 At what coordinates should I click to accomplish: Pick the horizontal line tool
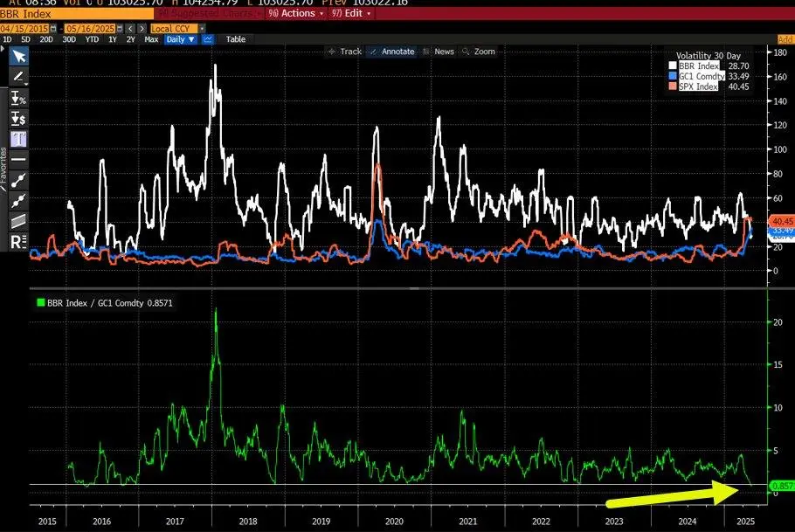click(x=18, y=159)
